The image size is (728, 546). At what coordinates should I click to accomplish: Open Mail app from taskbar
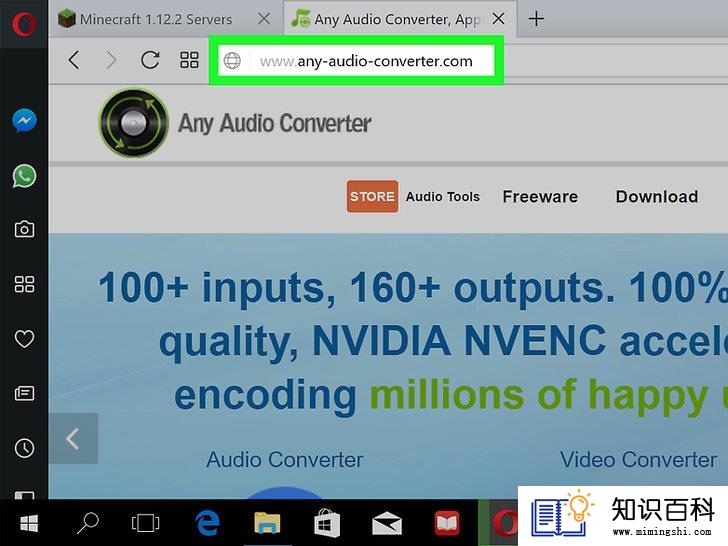[387, 523]
